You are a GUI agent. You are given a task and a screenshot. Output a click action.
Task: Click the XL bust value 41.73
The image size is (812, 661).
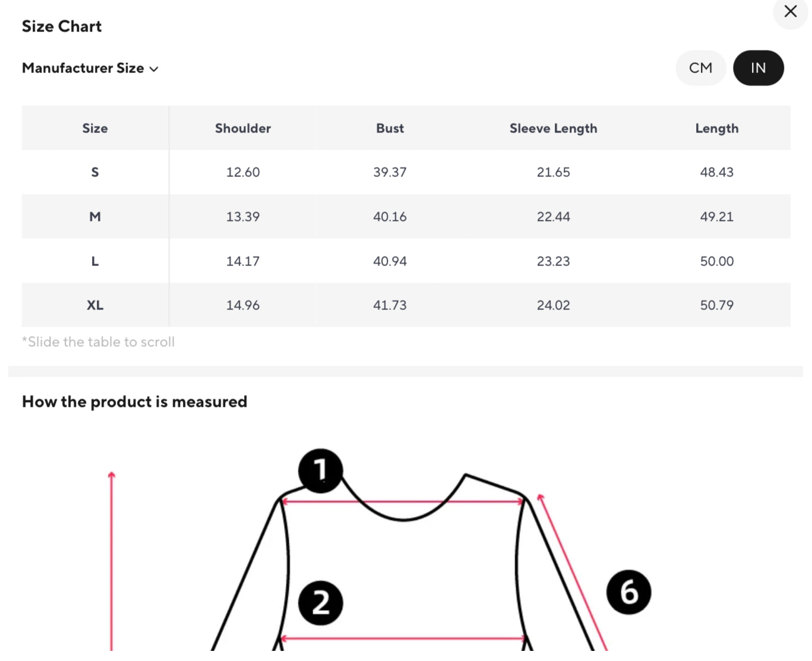pyautogui.click(x=390, y=305)
